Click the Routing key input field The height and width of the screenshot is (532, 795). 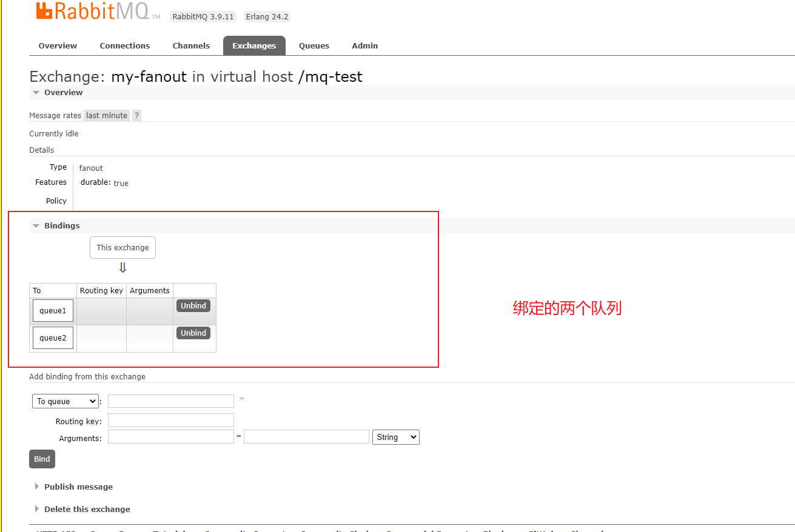pos(170,421)
